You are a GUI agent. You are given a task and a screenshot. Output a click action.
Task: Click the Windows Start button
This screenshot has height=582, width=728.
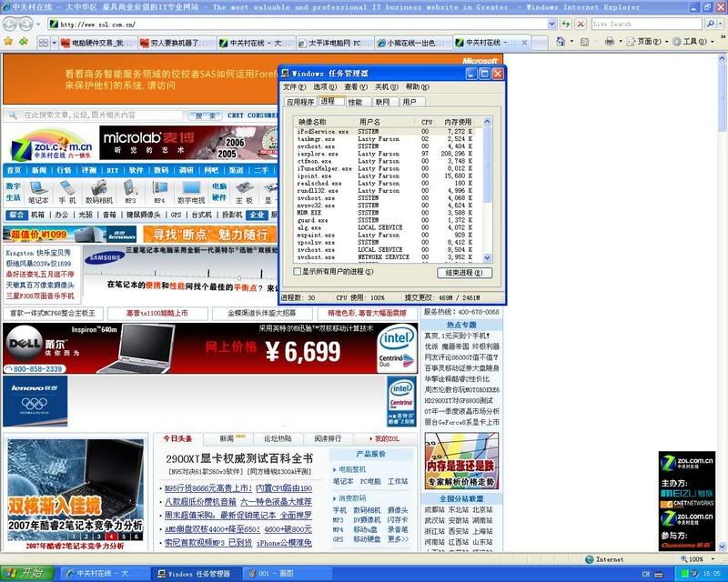coord(24,574)
